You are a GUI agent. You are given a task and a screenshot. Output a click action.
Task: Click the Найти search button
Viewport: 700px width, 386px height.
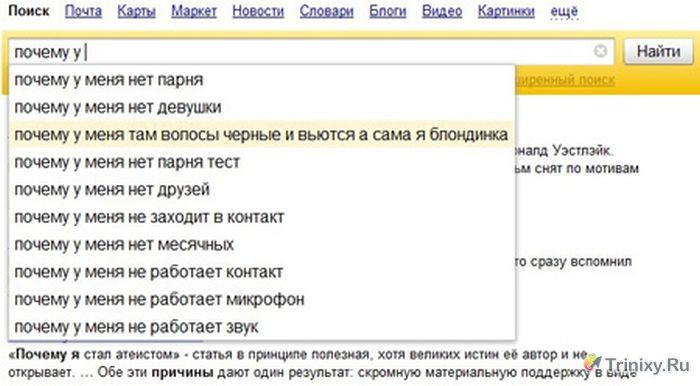(658, 51)
